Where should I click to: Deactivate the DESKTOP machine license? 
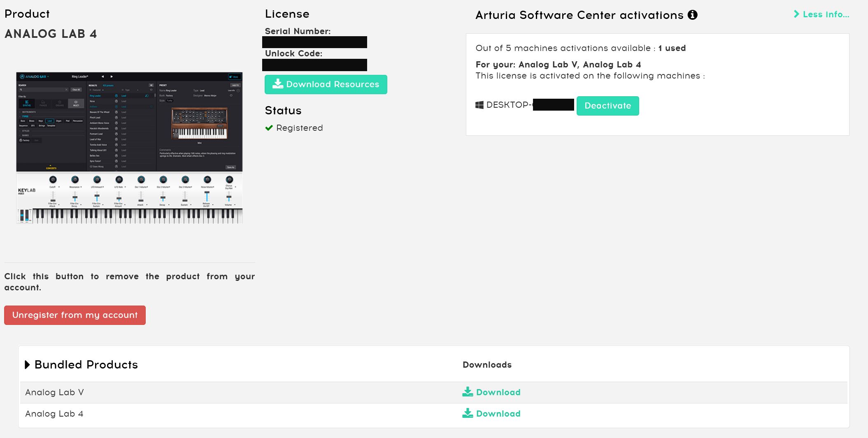click(x=607, y=106)
